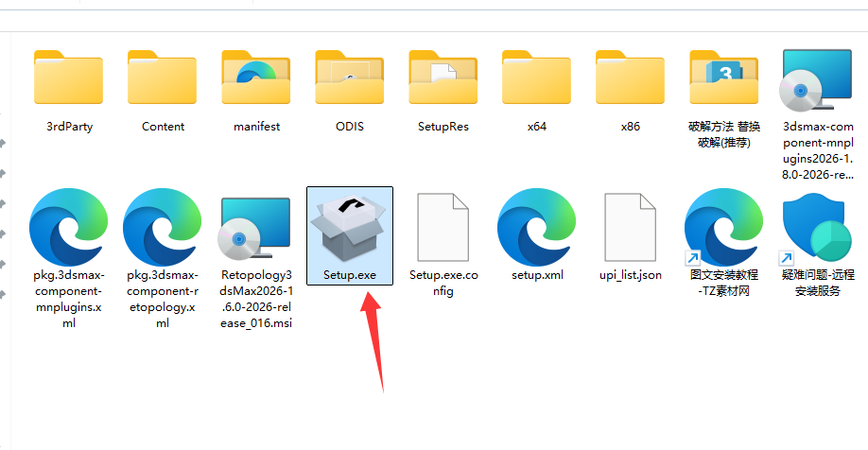Click the pkg.3dsmax-component-retopology.xml name label
Viewport: 868px width, 450px height.
[163, 299]
